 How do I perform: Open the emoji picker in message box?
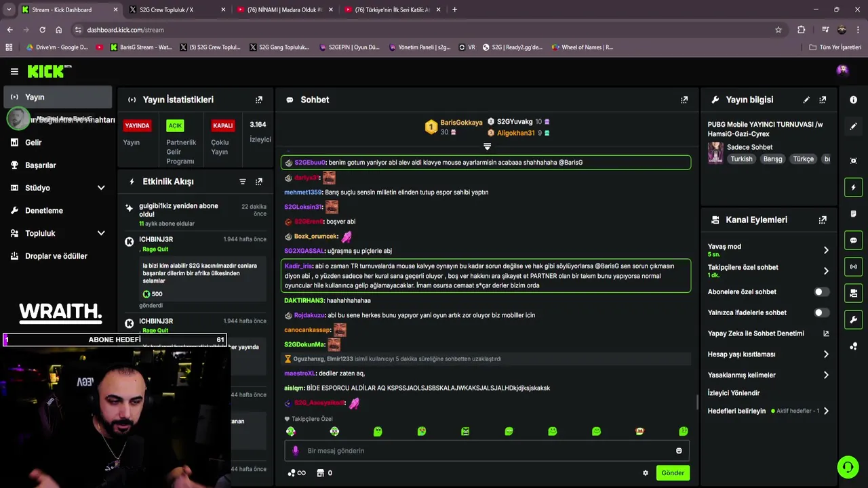[679, 451]
